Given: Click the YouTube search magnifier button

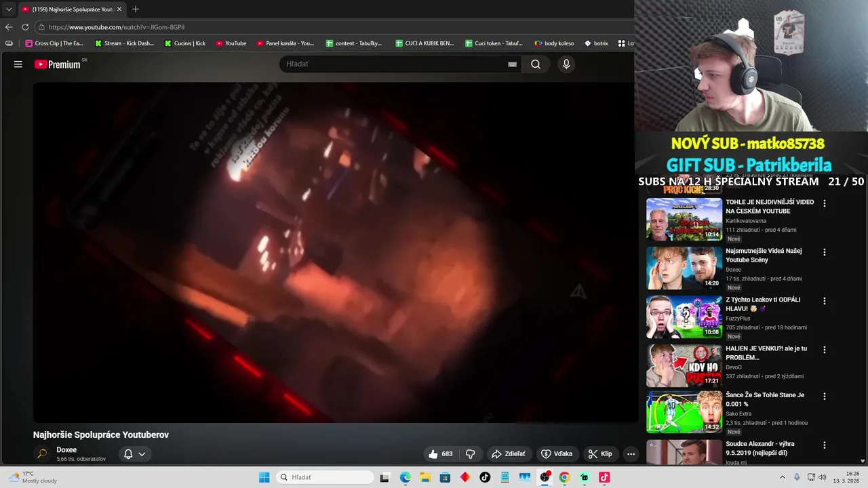Looking at the screenshot, I should click(536, 64).
